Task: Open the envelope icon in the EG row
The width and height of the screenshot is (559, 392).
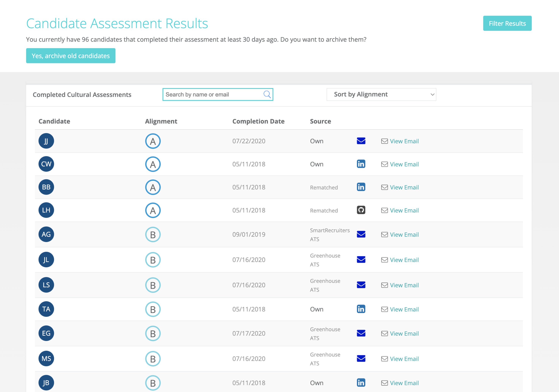Action: [x=361, y=333]
